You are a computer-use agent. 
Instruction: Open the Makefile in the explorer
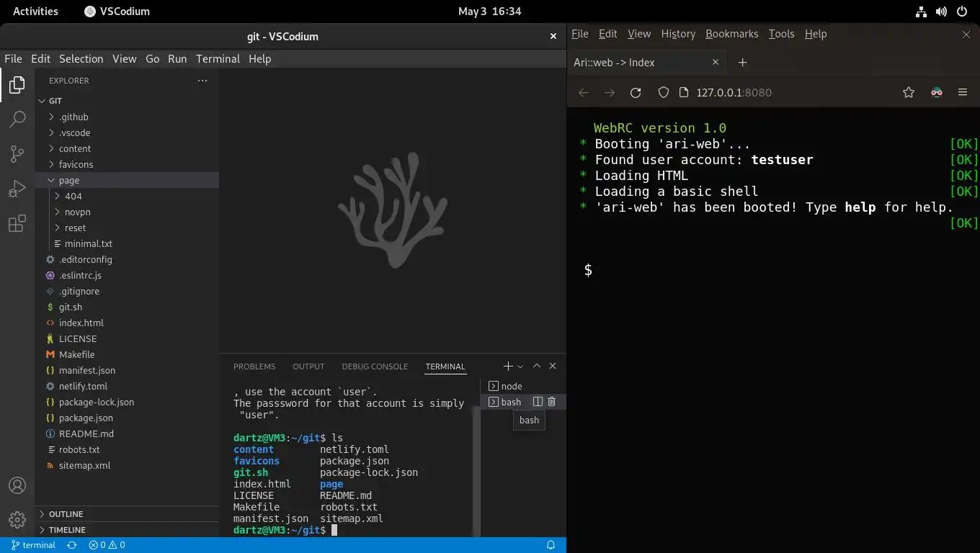click(127, 354)
